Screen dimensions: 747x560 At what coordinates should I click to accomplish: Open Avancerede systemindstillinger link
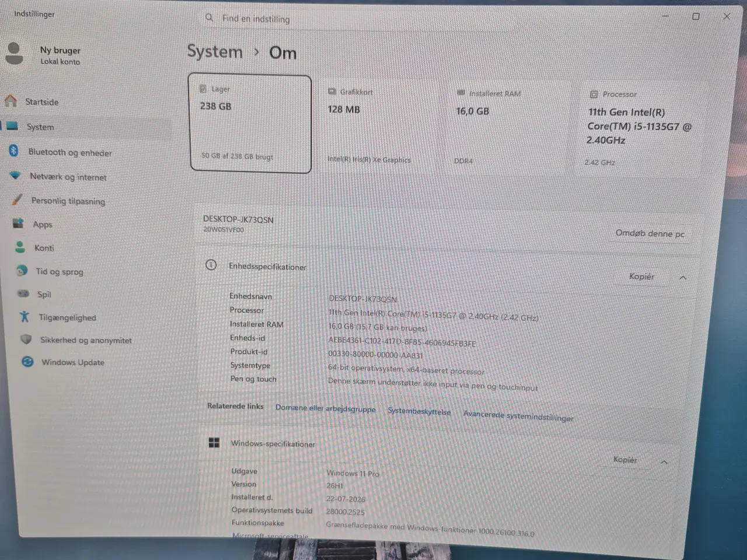tap(518, 415)
